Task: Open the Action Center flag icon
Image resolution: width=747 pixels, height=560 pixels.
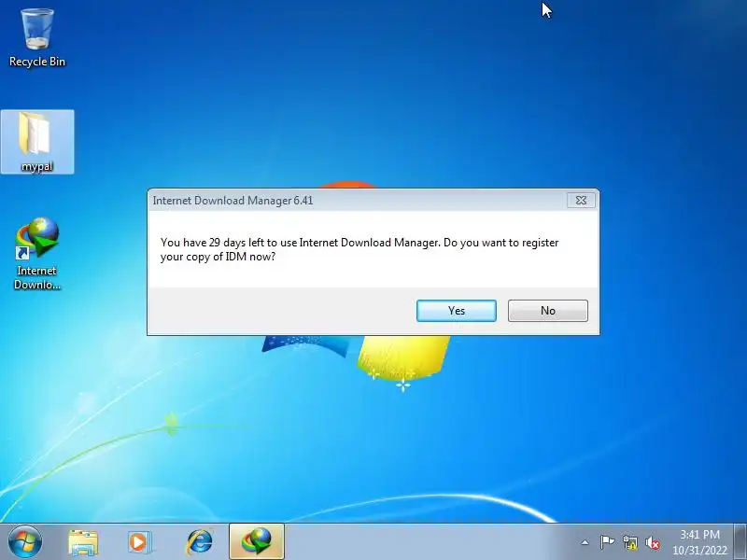Action: pos(607,542)
